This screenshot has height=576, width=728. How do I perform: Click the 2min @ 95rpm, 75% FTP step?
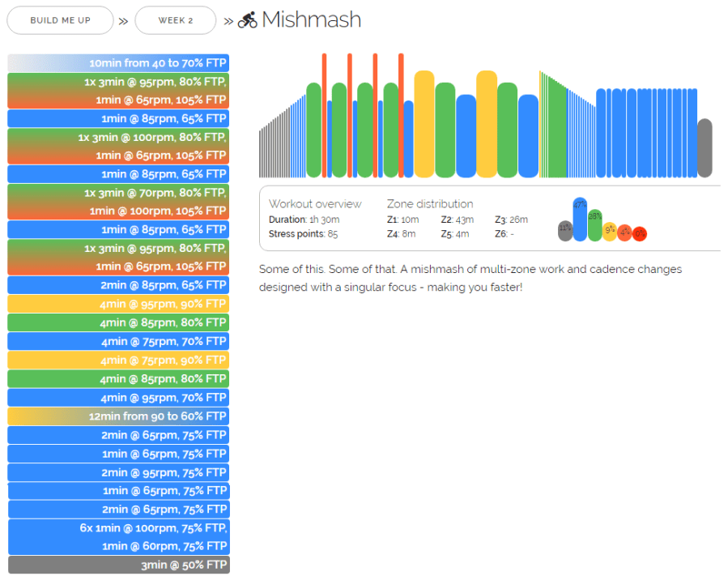[118, 472]
